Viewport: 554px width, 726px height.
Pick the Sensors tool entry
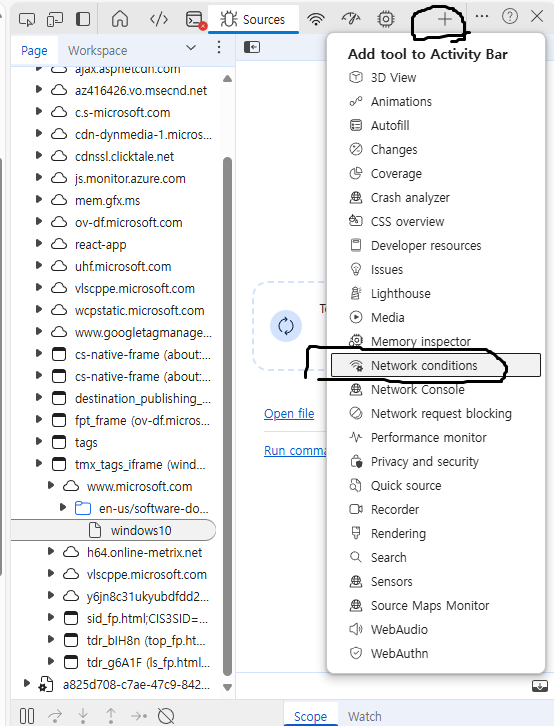[436, 582]
